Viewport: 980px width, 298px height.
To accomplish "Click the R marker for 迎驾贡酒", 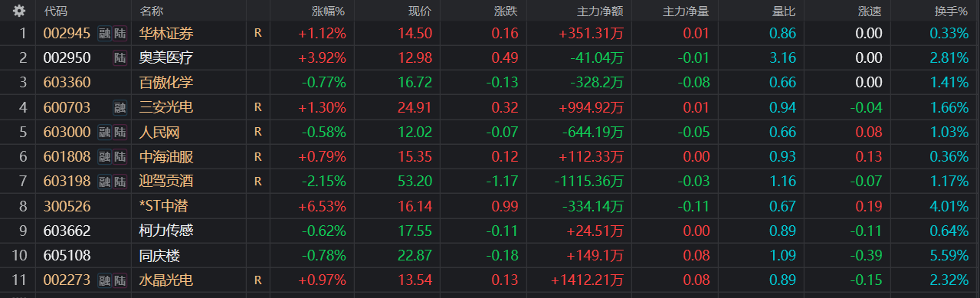I will [258, 182].
